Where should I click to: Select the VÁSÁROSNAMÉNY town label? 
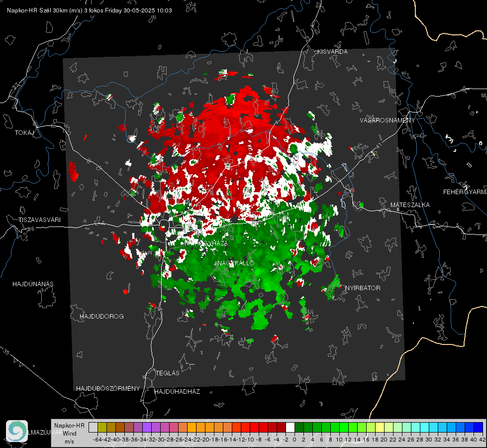388,120
